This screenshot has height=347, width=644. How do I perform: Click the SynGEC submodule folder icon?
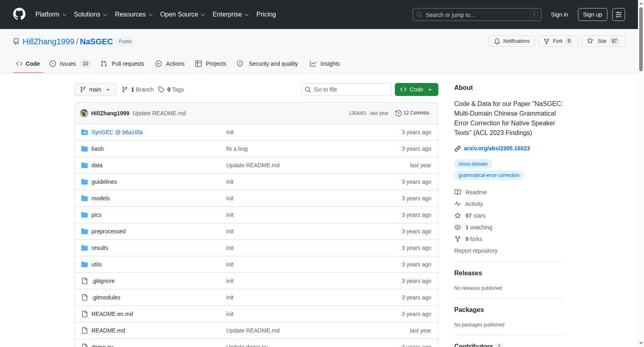[x=85, y=132]
